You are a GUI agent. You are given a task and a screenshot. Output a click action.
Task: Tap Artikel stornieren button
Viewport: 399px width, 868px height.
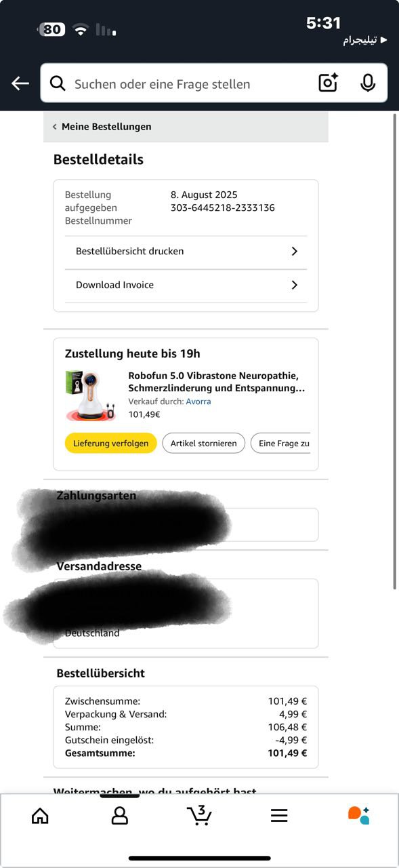[x=204, y=443]
